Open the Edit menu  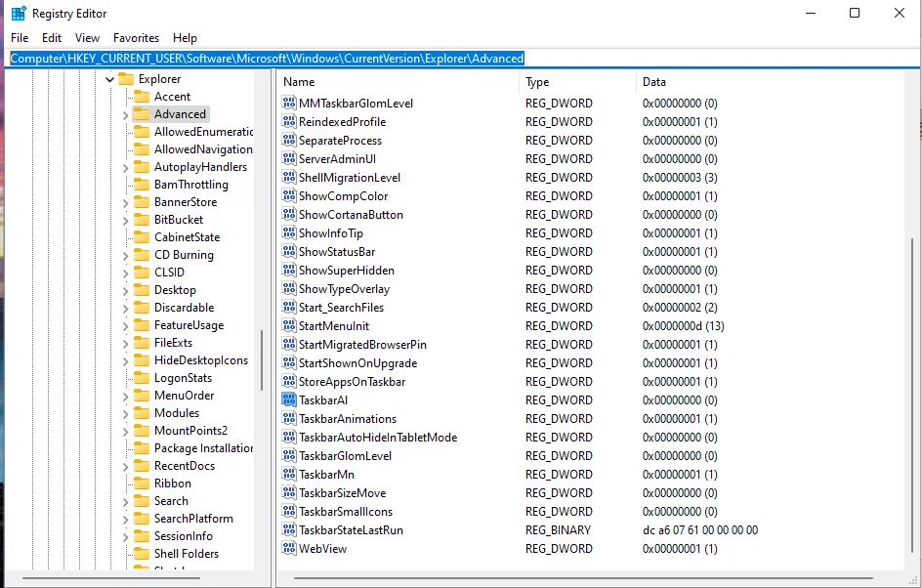52,38
